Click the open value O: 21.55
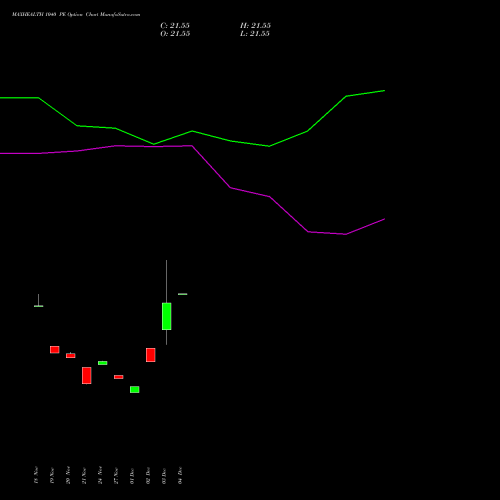Screen dimensions: 500x500 (175, 34)
